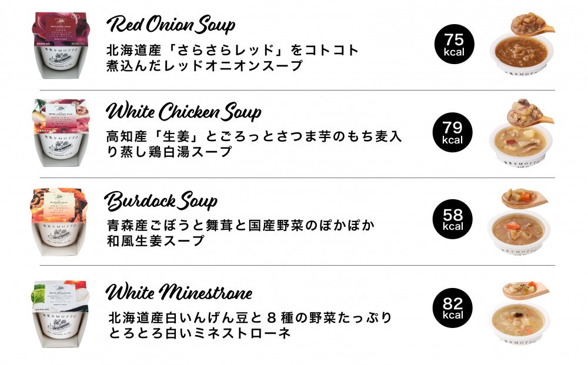Select the White Minestrone package image
Viewport: 588px width, 365px height.
(60, 314)
